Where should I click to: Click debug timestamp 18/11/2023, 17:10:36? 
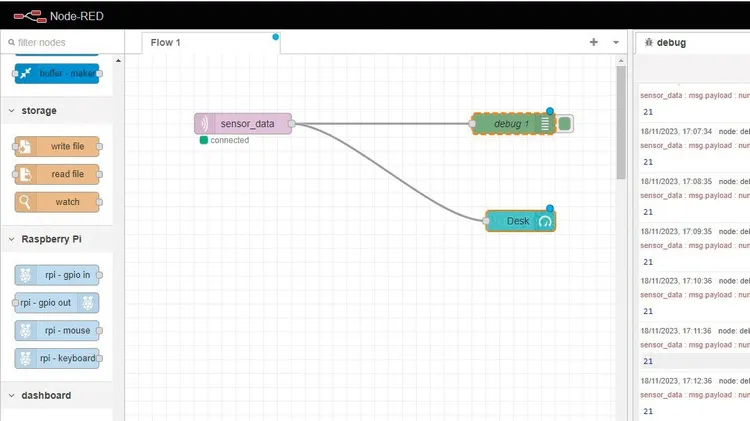coord(676,281)
